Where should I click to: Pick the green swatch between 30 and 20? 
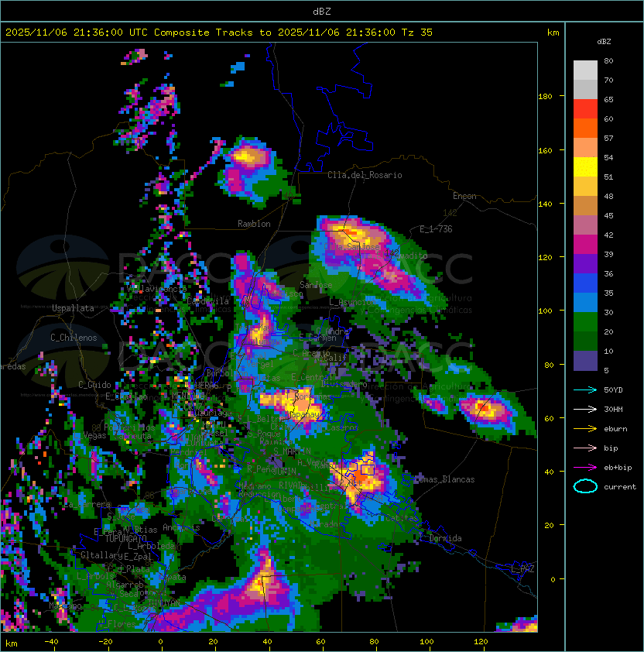coord(585,322)
